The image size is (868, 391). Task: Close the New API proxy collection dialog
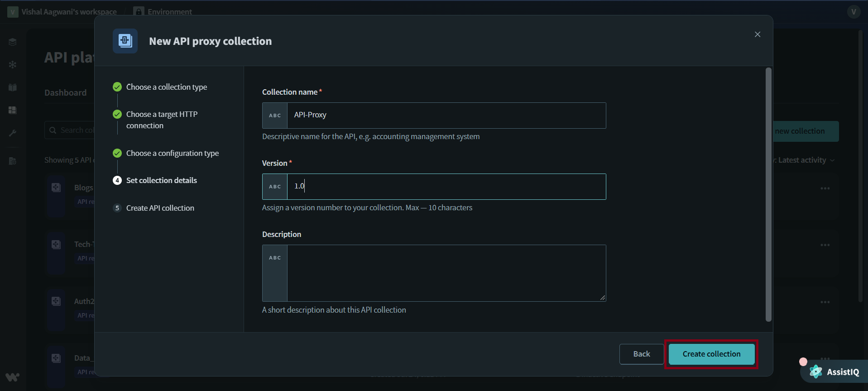point(758,34)
